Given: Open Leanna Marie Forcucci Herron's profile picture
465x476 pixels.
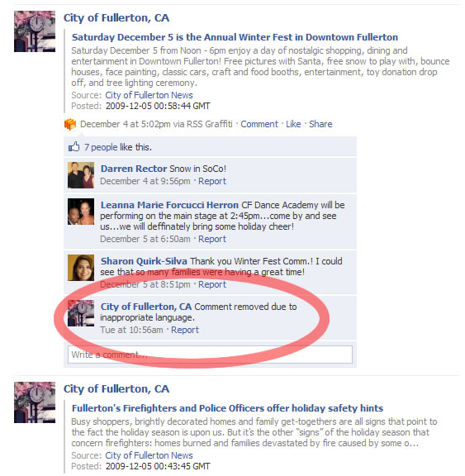Looking at the screenshot, I should pos(81,212).
